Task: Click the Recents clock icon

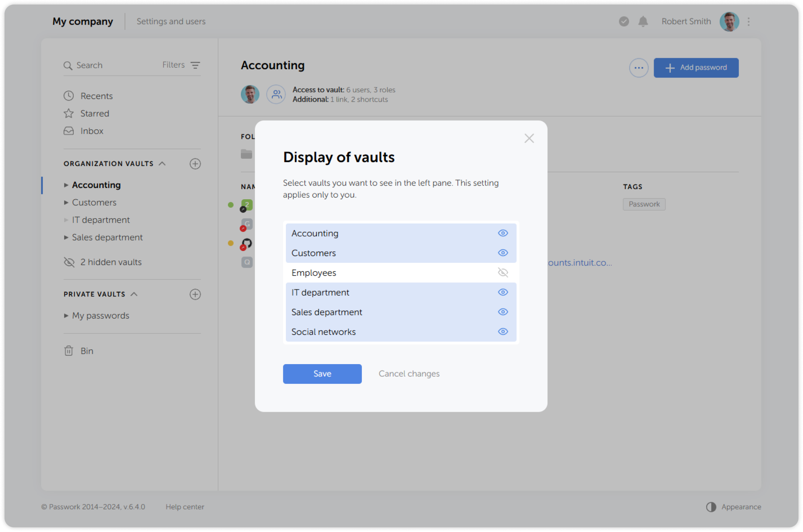Action: point(68,96)
